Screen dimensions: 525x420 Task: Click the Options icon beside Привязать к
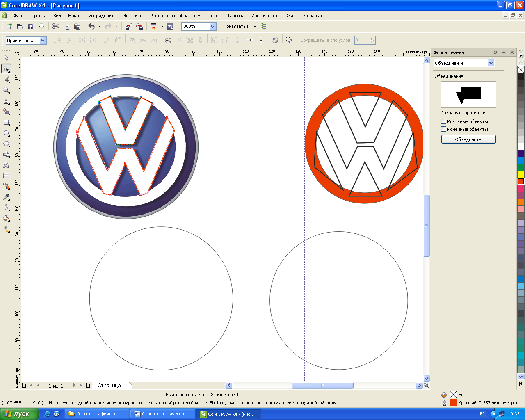point(263,26)
